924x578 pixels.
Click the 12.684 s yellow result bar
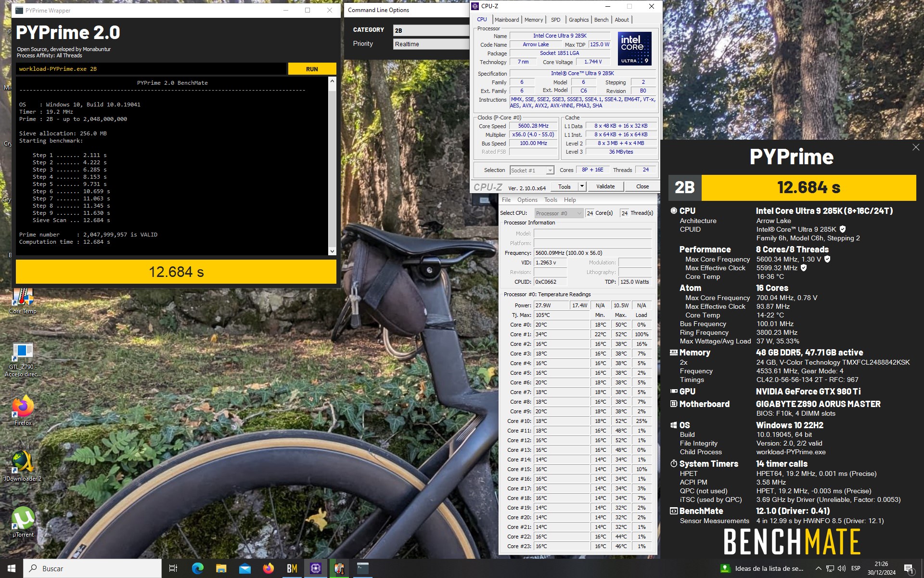click(x=808, y=187)
